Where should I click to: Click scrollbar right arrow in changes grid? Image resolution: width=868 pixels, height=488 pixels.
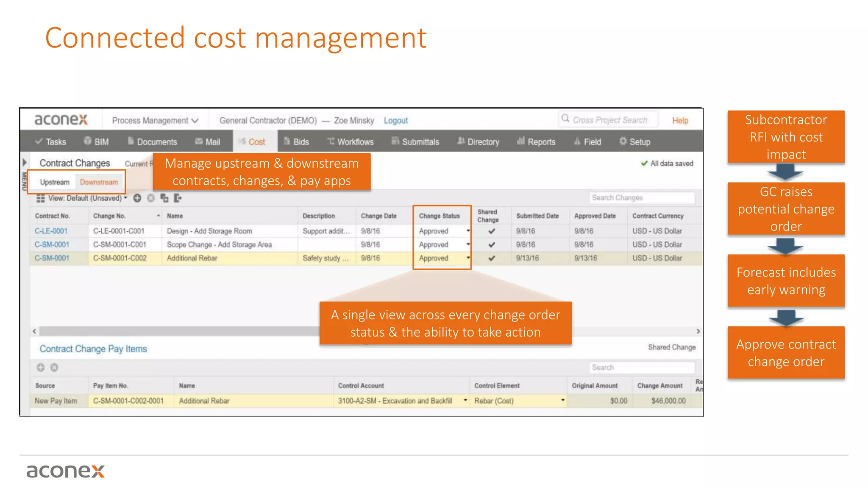698,331
